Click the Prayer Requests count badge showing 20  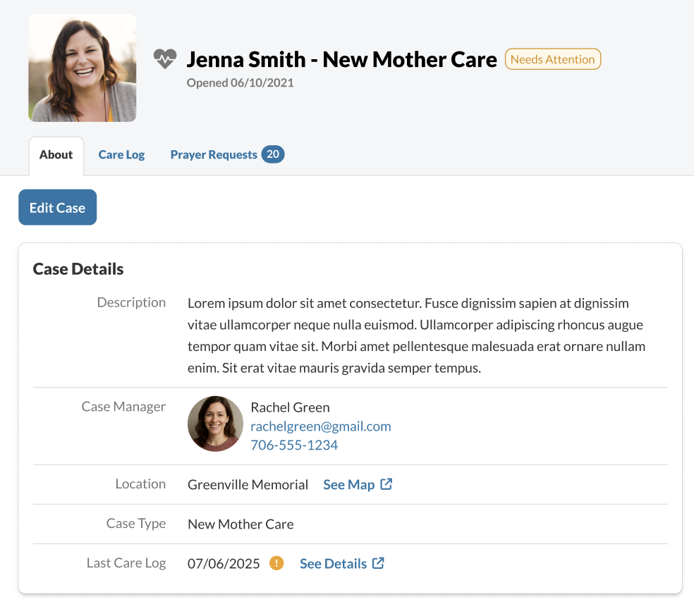point(273,154)
